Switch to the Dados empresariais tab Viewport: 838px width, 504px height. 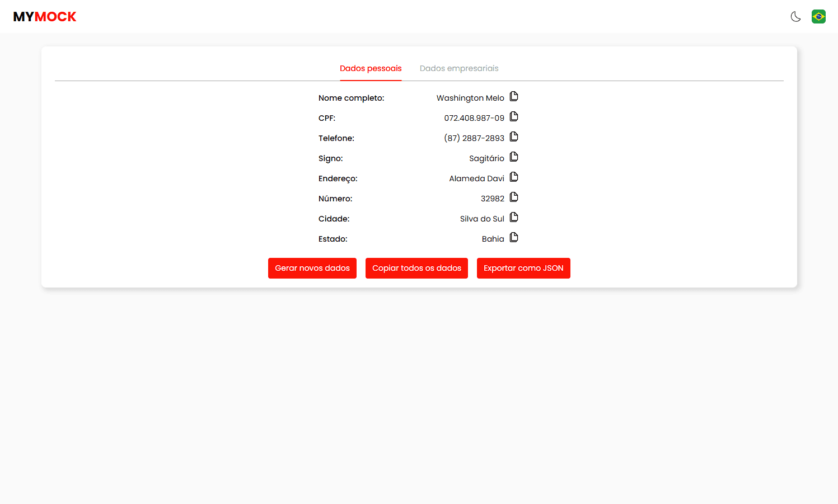coord(459,68)
